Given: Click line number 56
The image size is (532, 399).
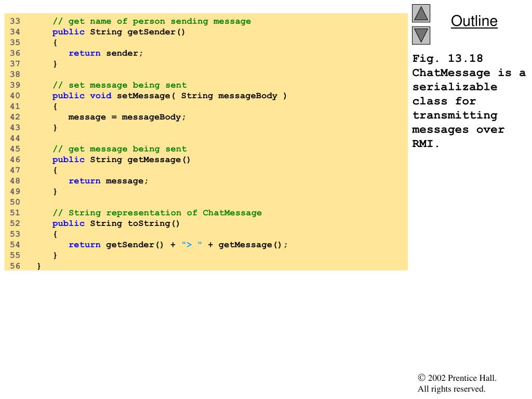Looking at the screenshot, I should tap(15, 265).
